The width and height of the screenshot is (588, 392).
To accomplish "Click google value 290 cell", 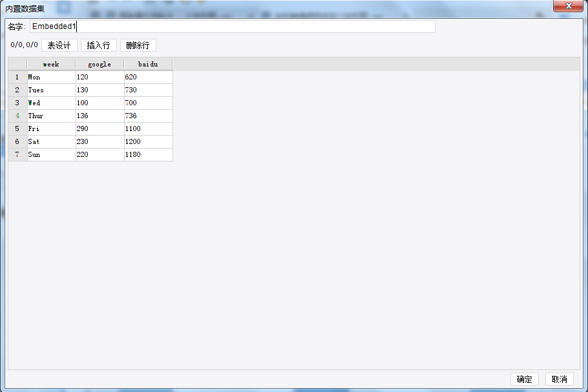I will [x=100, y=129].
